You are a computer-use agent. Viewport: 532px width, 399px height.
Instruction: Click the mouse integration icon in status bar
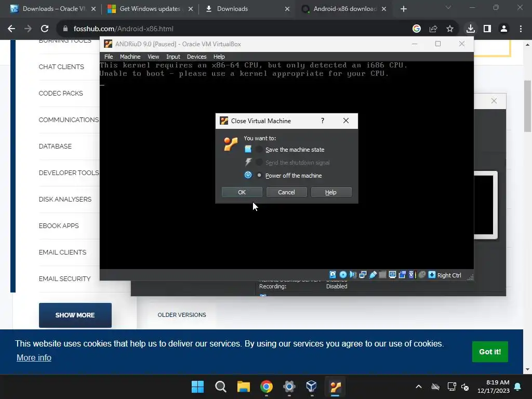[x=422, y=275]
